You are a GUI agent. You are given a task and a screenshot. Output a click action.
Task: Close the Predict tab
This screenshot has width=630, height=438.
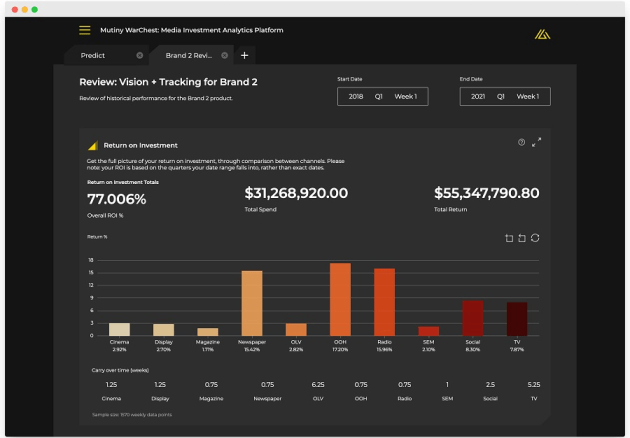pyautogui.click(x=139, y=55)
